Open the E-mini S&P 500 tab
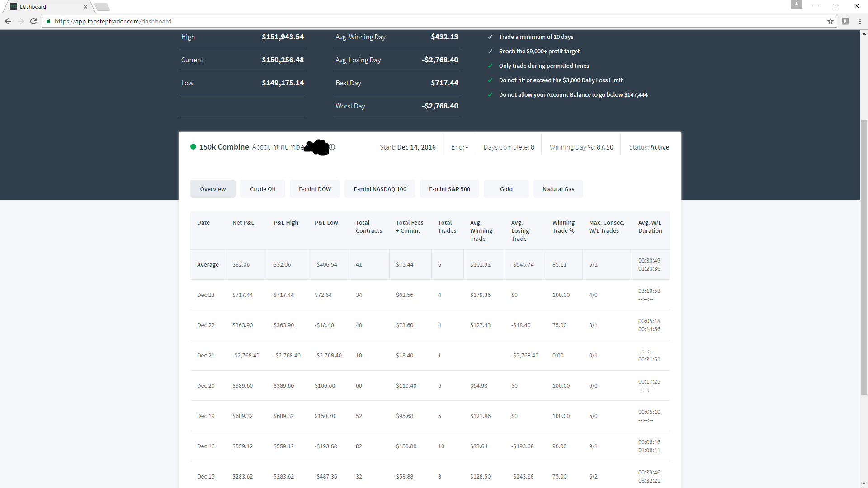 pos(450,189)
